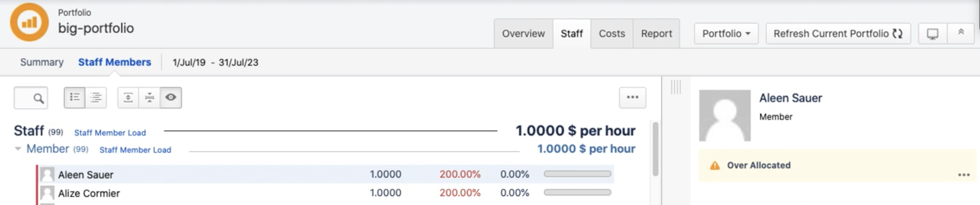The image size is (980, 205).
Task: Collapse the Member group triangle
Action: pyautogui.click(x=18, y=149)
